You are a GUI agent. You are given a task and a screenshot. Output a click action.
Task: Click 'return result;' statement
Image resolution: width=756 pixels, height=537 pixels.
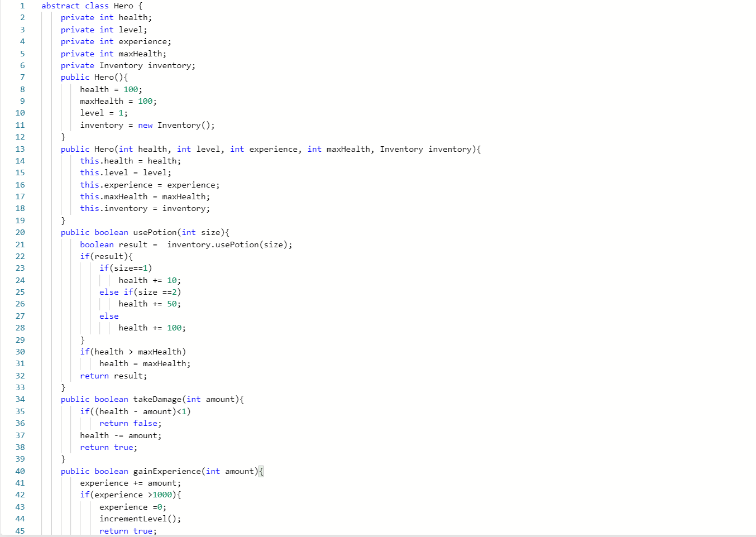[x=113, y=376]
